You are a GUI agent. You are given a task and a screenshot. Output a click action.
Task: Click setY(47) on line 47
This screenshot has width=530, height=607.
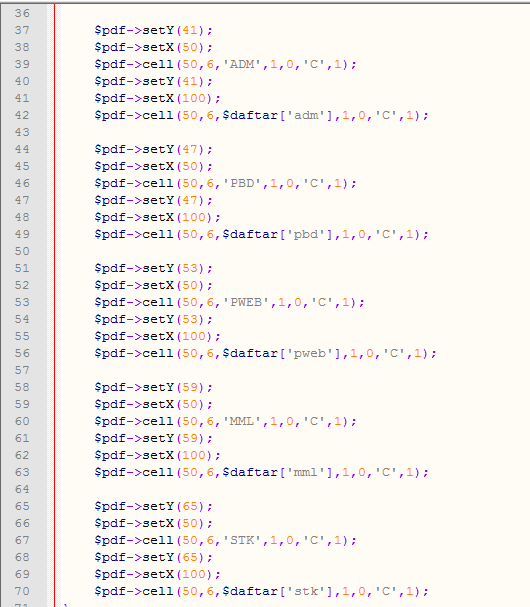(x=173, y=200)
